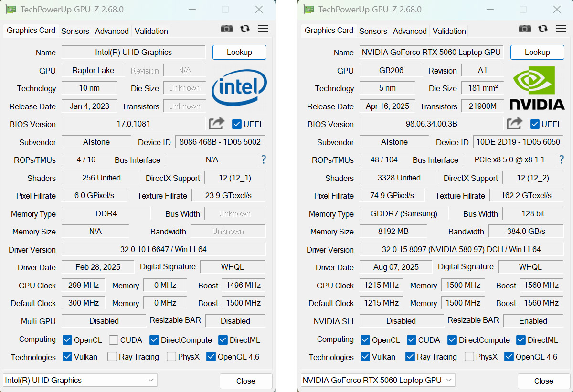Switch to Sensors tab in Intel window
The height and width of the screenshot is (392, 573).
[75, 31]
